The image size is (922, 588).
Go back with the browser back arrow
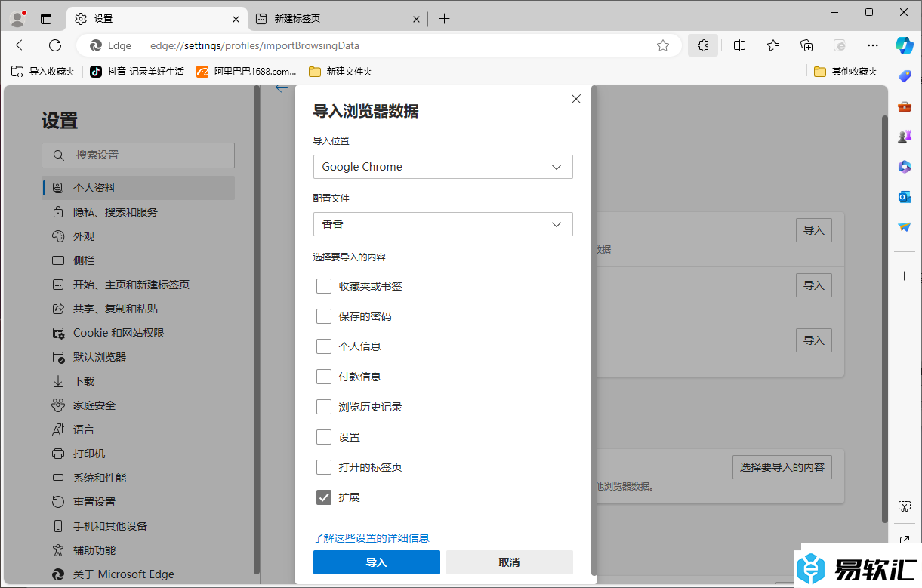pyautogui.click(x=22, y=45)
